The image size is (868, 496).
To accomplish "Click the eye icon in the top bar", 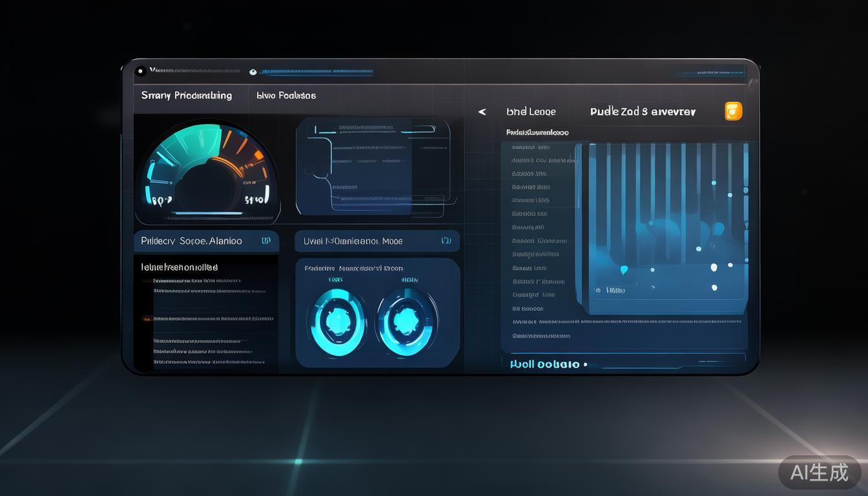I will click(253, 72).
